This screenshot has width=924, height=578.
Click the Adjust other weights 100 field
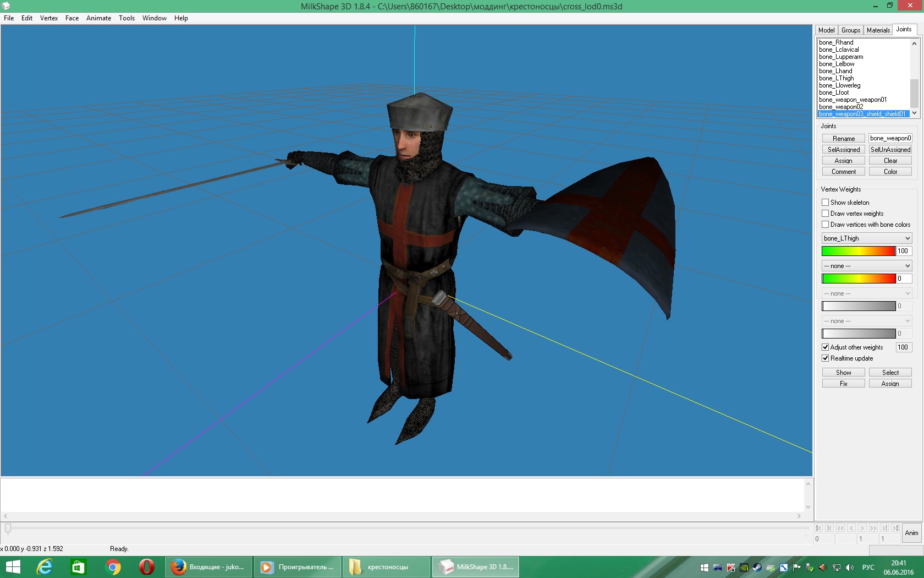tap(904, 347)
